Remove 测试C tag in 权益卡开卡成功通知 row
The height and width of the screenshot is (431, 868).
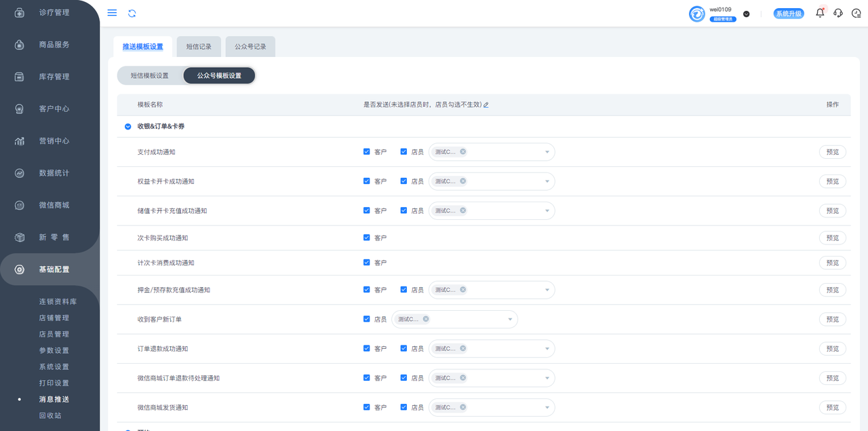463,181
